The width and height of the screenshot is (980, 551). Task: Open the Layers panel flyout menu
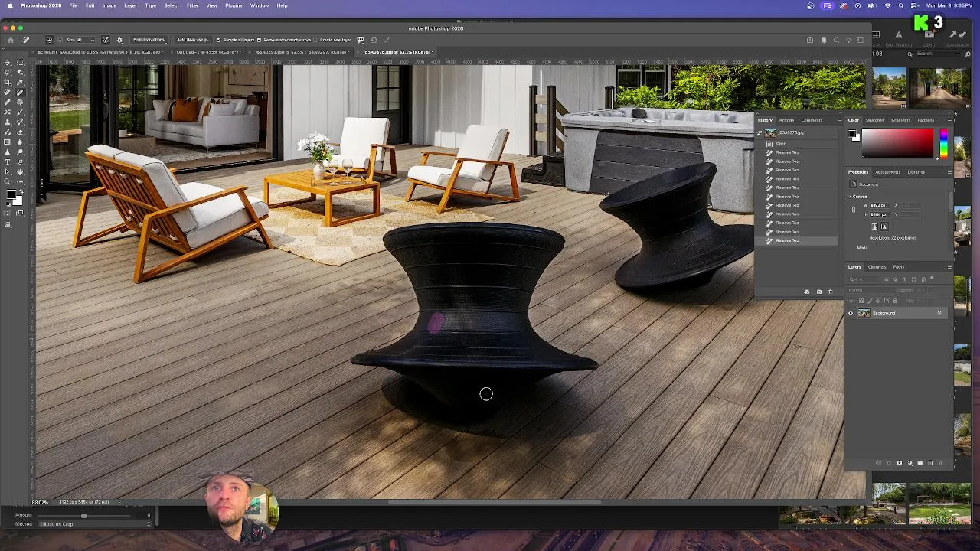949,267
